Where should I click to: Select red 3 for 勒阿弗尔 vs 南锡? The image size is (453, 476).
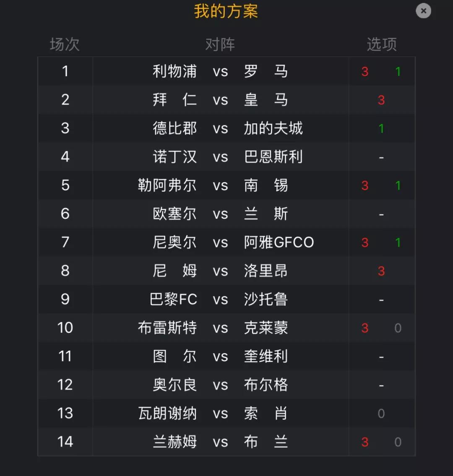[x=365, y=186]
